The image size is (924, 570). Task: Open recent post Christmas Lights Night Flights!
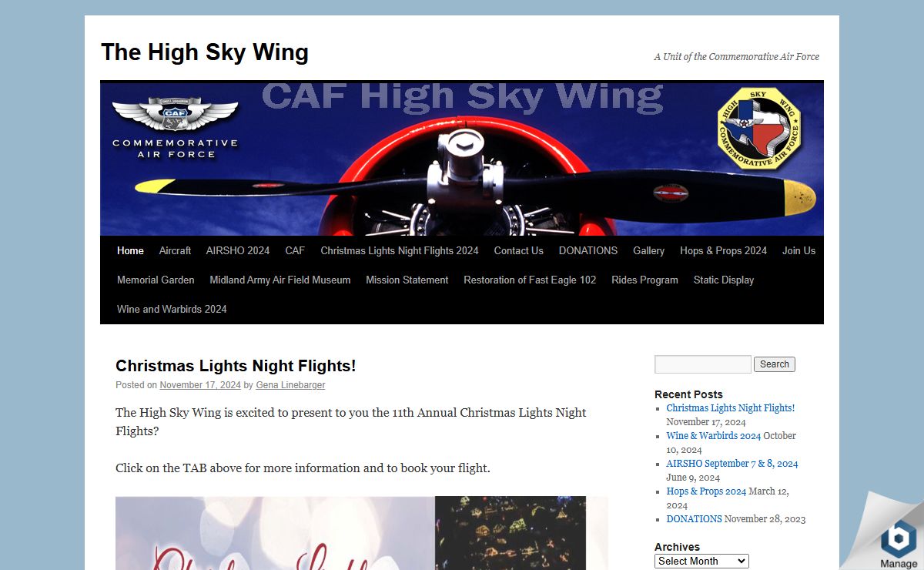click(x=731, y=408)
